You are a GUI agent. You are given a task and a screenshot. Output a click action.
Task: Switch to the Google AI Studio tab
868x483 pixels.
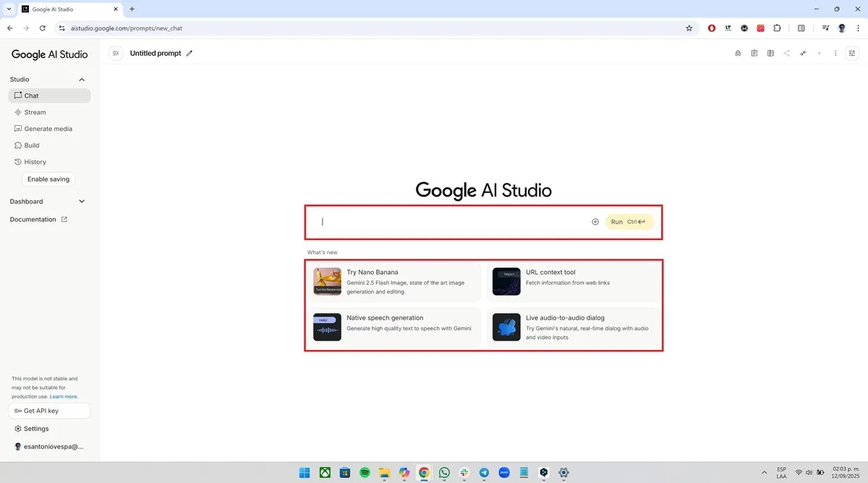[65, 9]
